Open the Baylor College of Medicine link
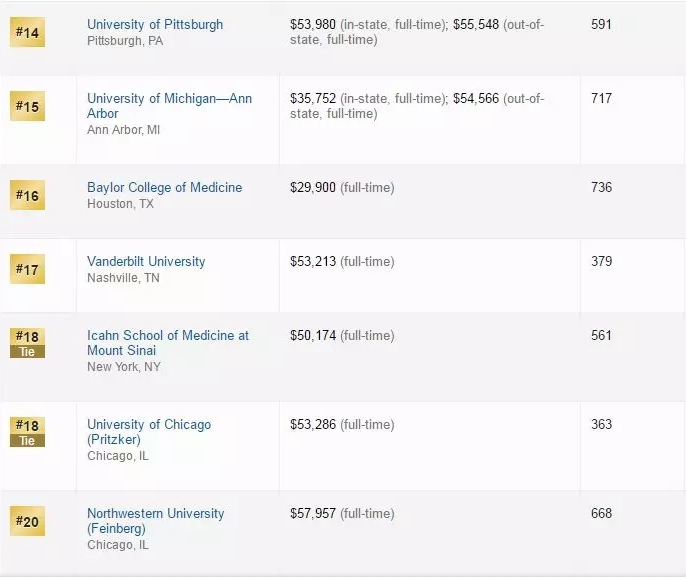This screenshot has width=687, height=578. (164, 187)
